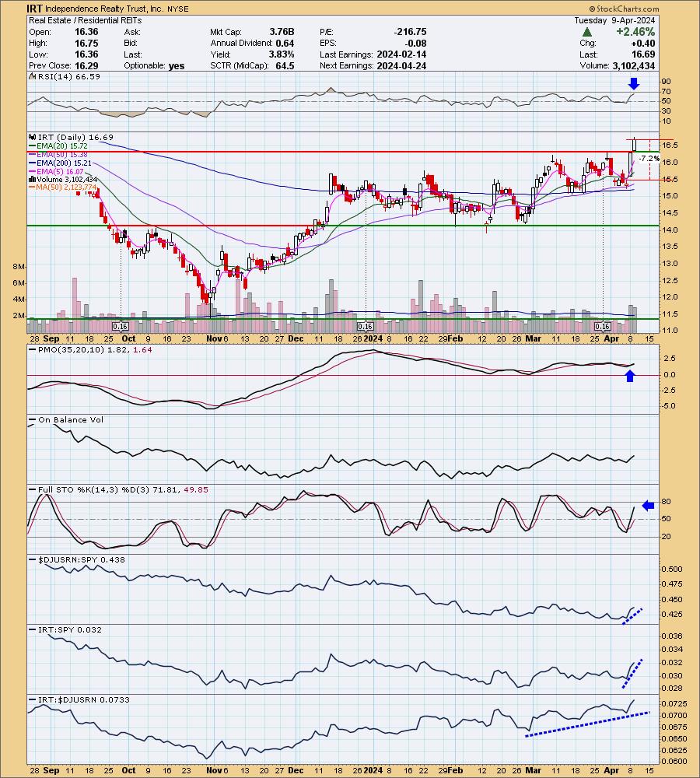
Task: Click the Next Earnings date 2024-04-24
Action: [x=401, y=65]
